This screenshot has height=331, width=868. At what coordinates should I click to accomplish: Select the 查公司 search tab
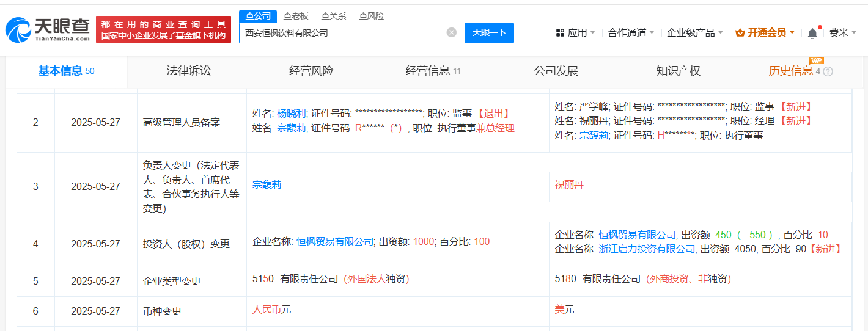pos(257,16)
